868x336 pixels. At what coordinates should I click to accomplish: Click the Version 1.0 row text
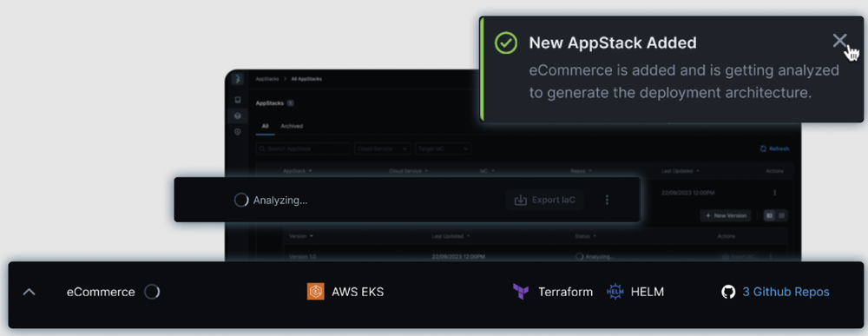point(303,257)
